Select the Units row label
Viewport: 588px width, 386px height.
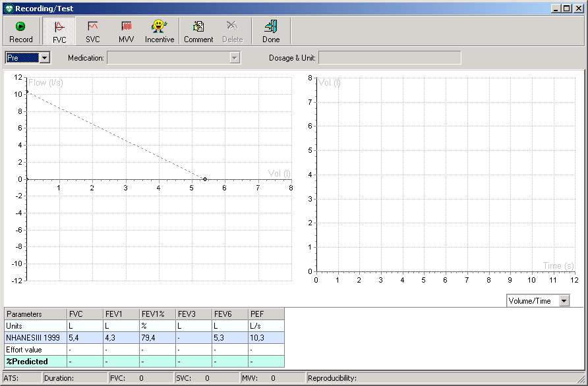pos(36,326)
